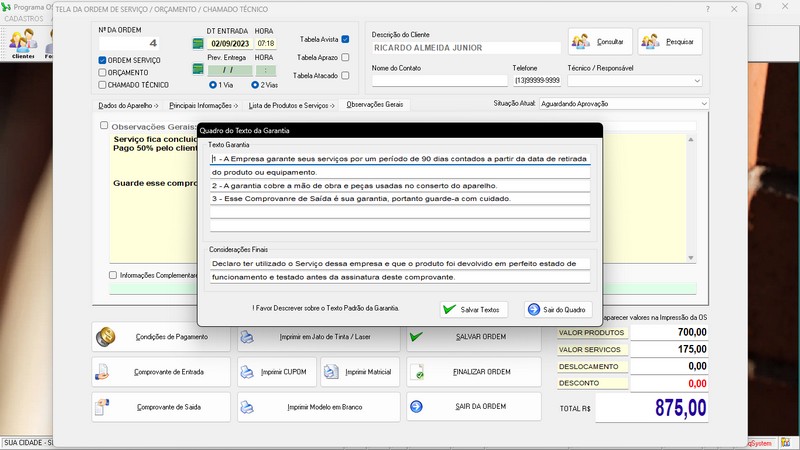The image size is (800, 450).
Task: Select the 2 Vias radio button
Action: click(255, 85)
